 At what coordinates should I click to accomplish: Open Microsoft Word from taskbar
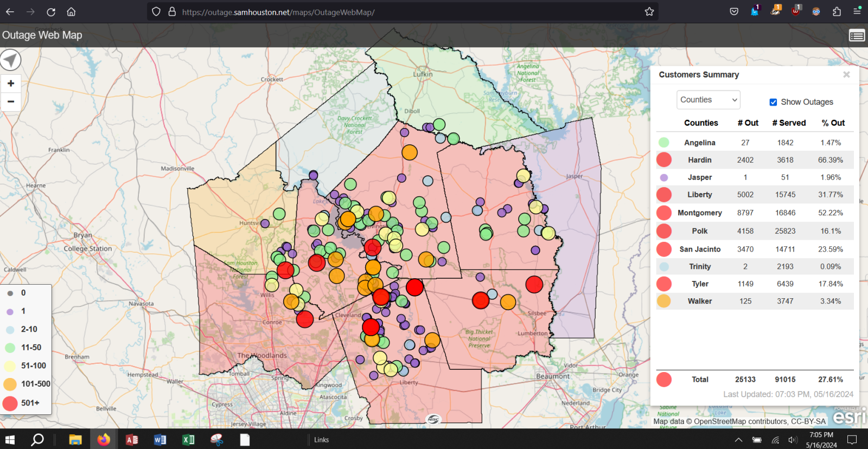coord(160,440)
